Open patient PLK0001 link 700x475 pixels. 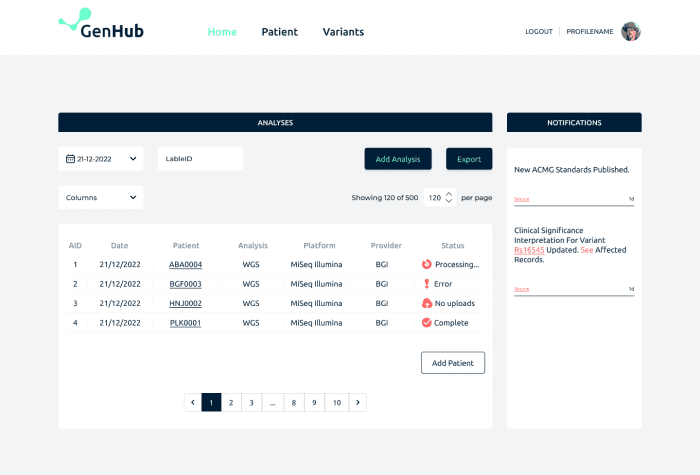click(185, 323)
